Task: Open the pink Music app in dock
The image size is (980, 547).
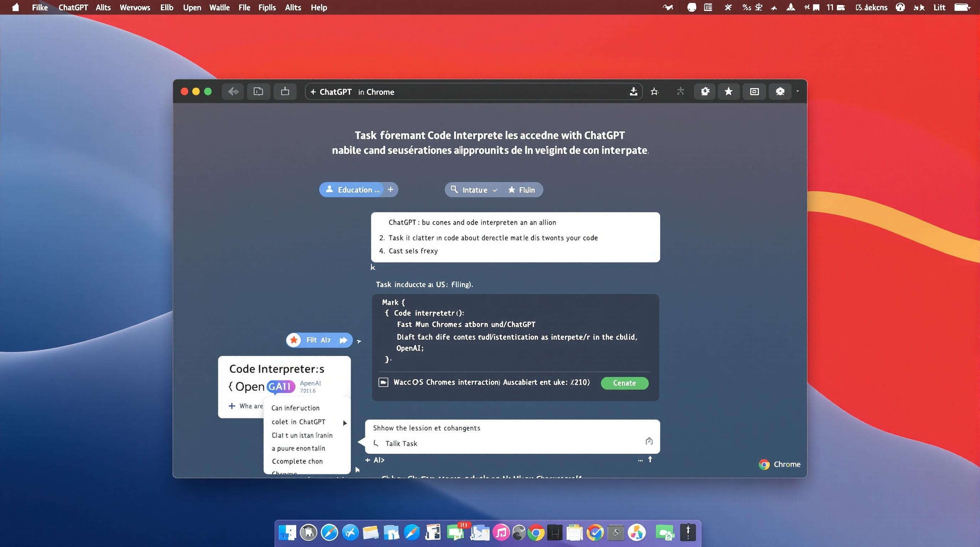Action: point(501,532)
